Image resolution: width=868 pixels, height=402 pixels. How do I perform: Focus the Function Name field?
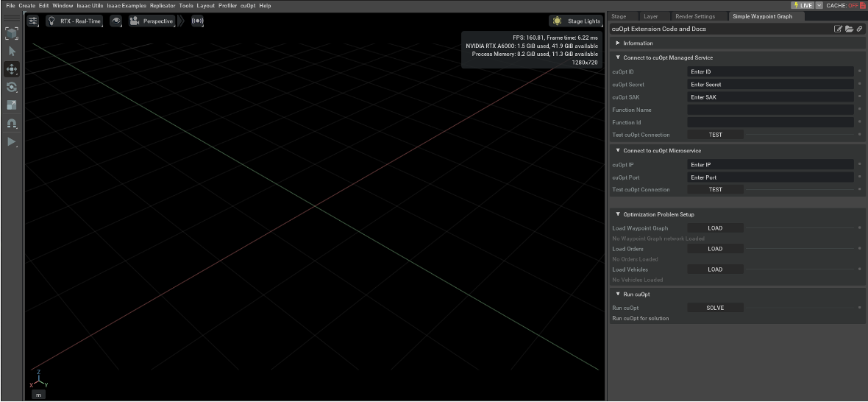coord(770,110)
